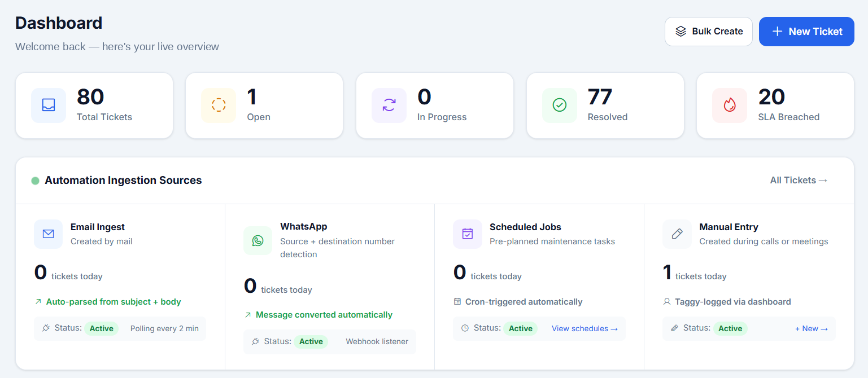Click the green status dot beside Automation Ingestion Sources
Screen dimensions: 868x378
[35, 181]
